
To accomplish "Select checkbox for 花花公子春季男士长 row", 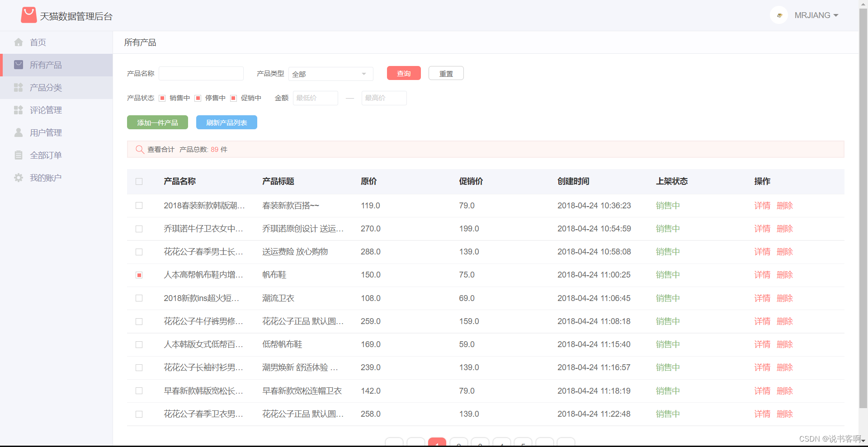I will [x=139, y=252].
